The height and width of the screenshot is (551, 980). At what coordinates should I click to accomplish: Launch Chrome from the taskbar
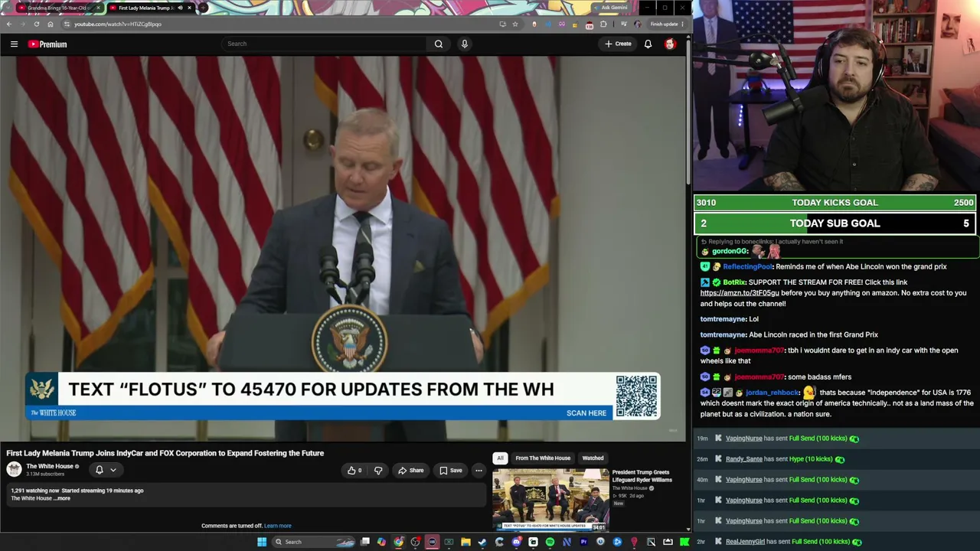[x=399, y=542]
